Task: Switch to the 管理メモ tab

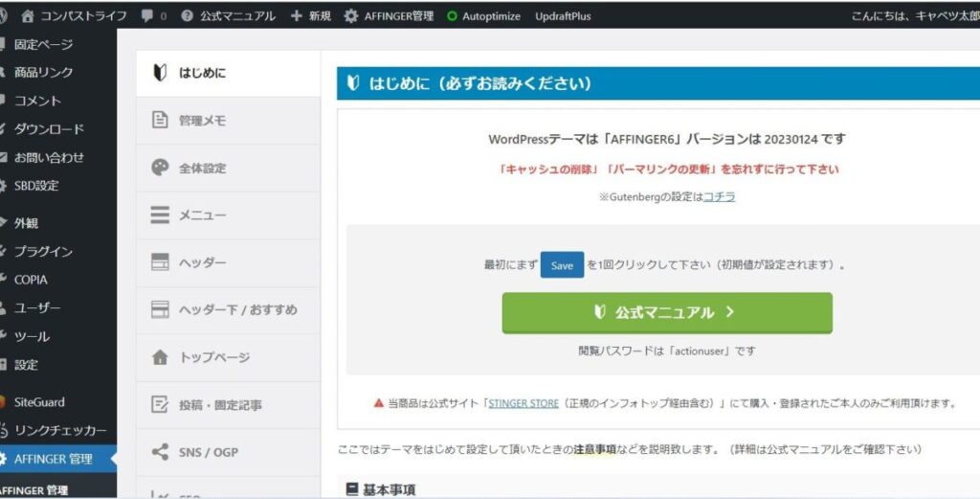Action: pos(228,120)
